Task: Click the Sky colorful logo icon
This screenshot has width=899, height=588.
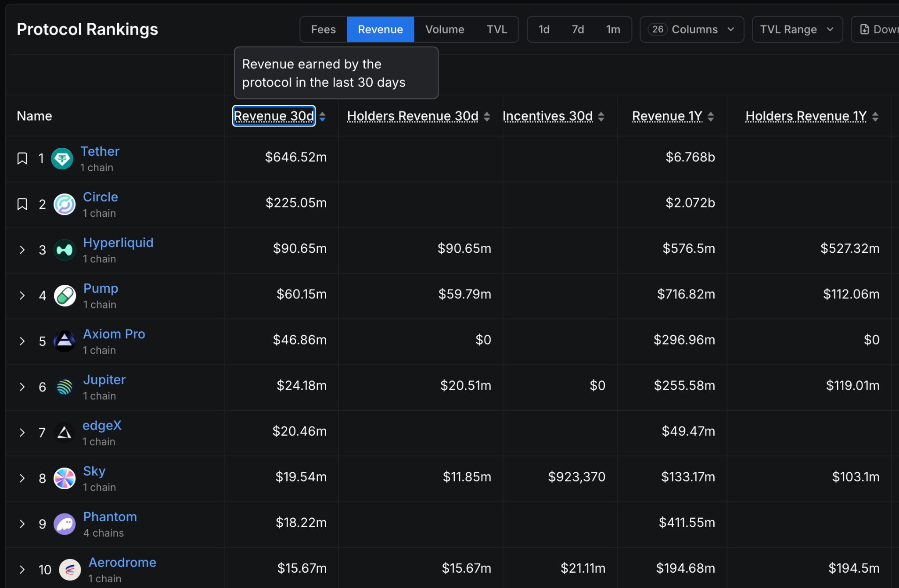Action: click(65, 478)
